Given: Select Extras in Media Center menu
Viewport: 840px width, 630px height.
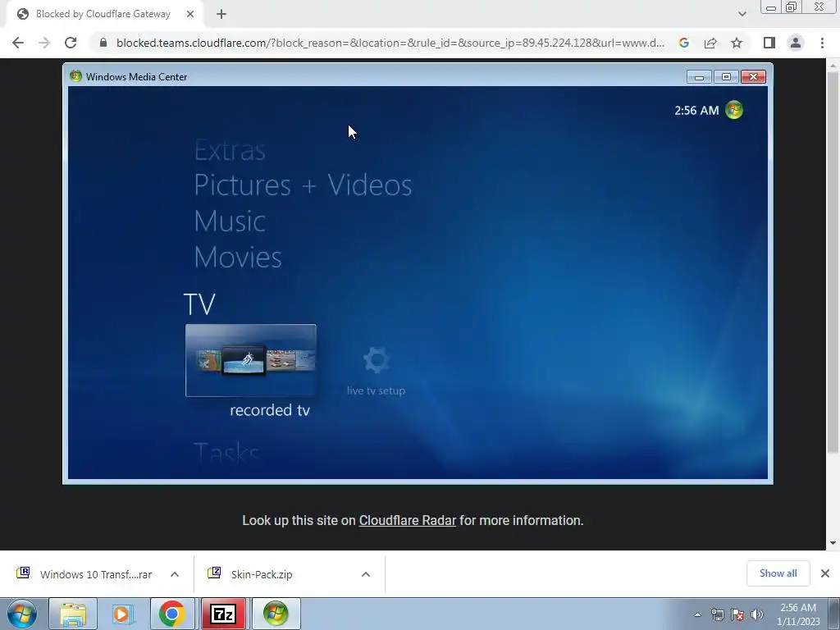Looking at the screenshot, I should click(230, 150).
